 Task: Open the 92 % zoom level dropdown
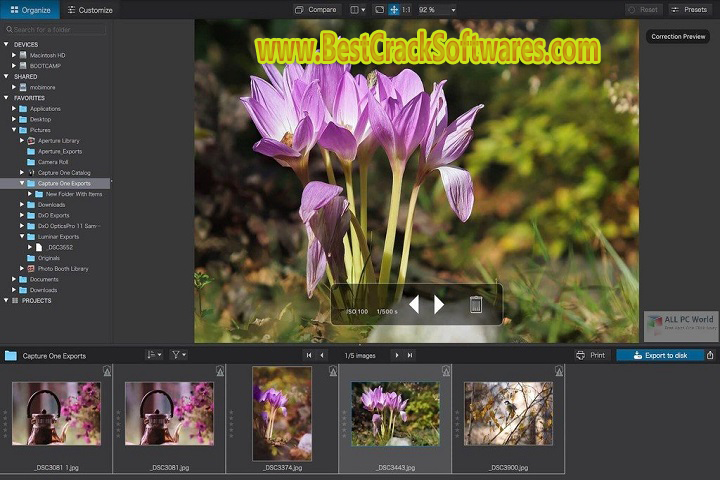coord(437,10)
